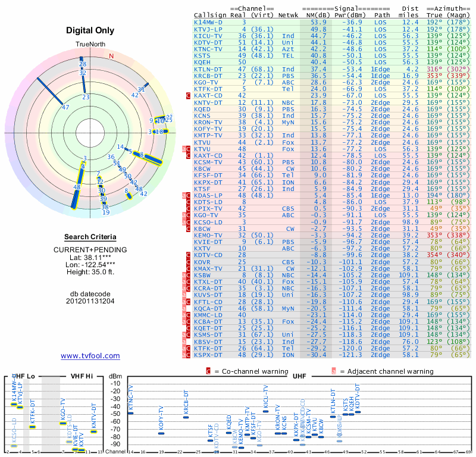Click the co-channel warning icon beside KPIX-TV
Screen dimensions: 476x457
188,209
